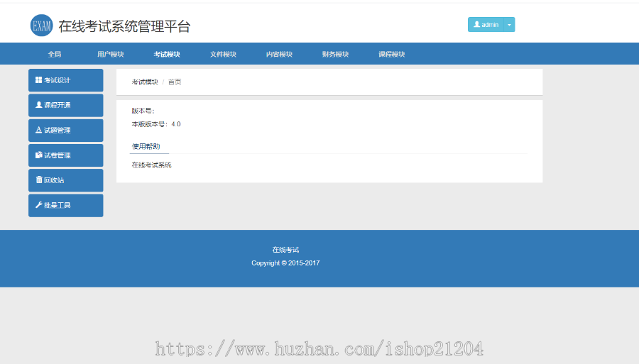Open the 试卷管理 sidebar button
Image resolution: width=639 pixels, height=364 pixels.
coord(65,155)
